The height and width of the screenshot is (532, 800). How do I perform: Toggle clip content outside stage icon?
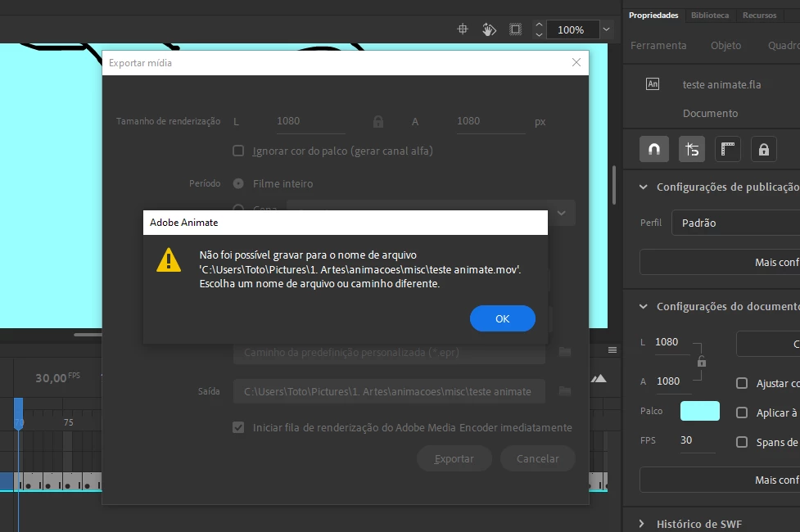coord(515,29)
